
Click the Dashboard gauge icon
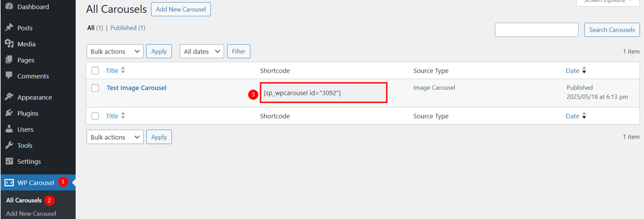[9, 7]
